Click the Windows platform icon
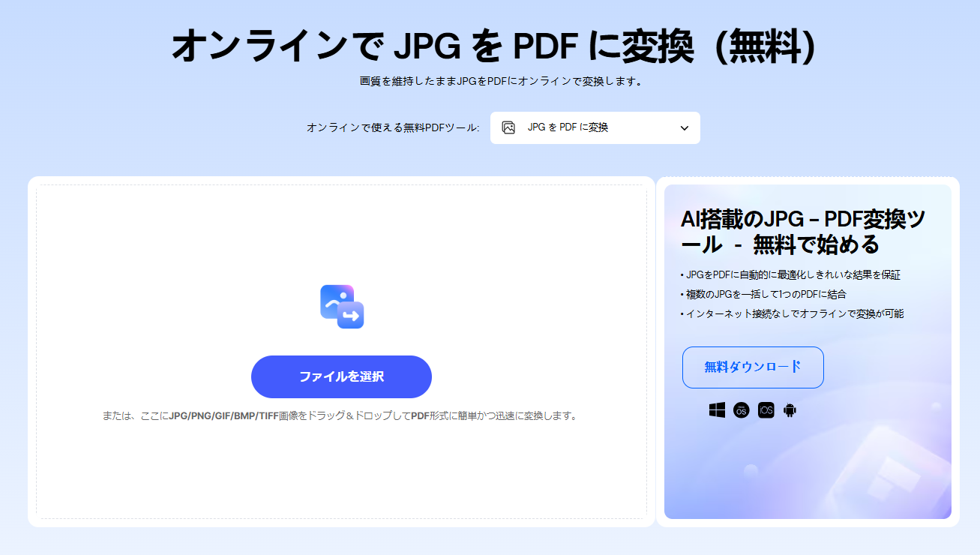Image resolution: width=980 pixels, height=555 pixels. click(x=717, y=410)
